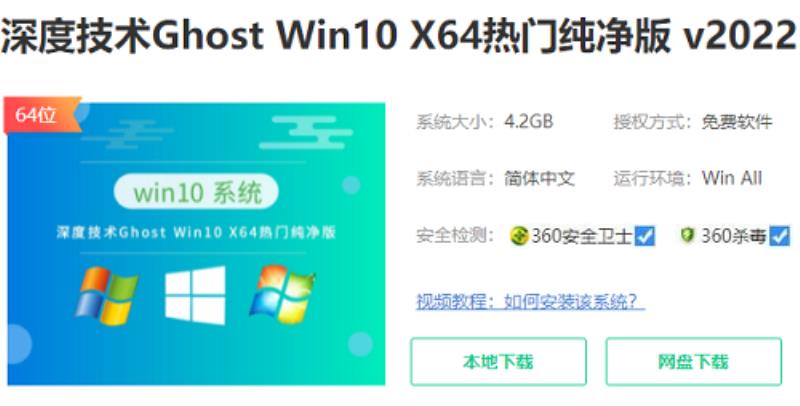The height and width of the screenshot is (406, 800).
Task: Click the 360杀毒 text label
Action: [734, 236]
